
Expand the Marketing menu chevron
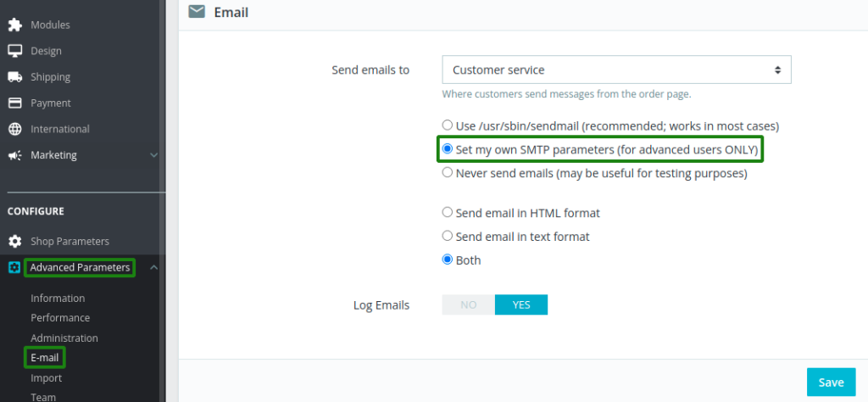click(x=154, y=155)
